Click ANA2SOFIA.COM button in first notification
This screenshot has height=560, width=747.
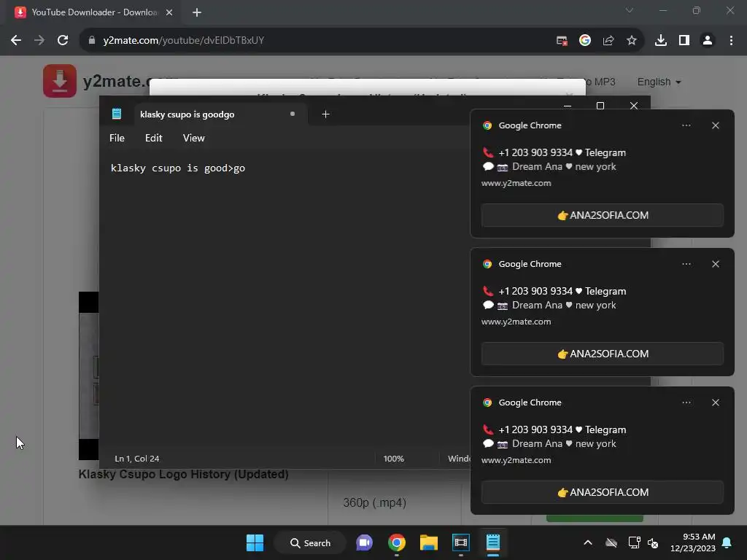click(602, 215)
